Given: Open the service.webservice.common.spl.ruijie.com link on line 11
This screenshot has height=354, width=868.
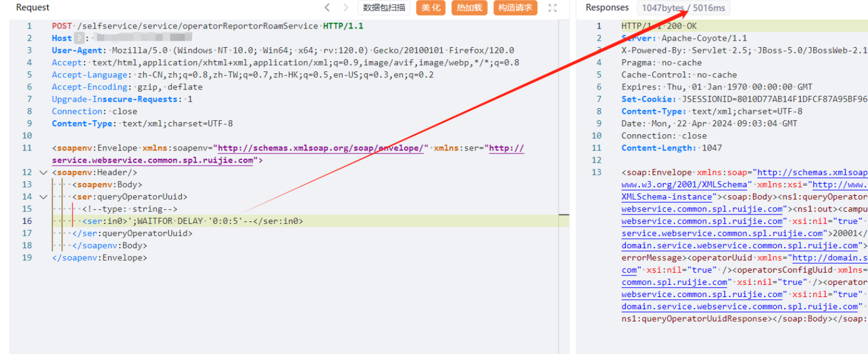Looking at the screenshot, I should point(153,160).
